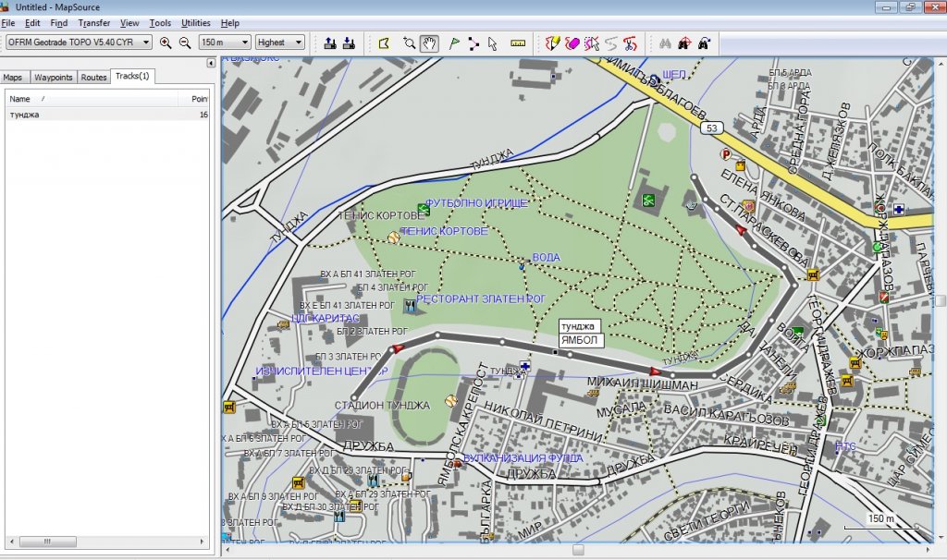Image resolution: width=947 pixels, height=560 pixels.
Task: Open the 150 m zoom scale dropdown
Action: click(245, 43)
